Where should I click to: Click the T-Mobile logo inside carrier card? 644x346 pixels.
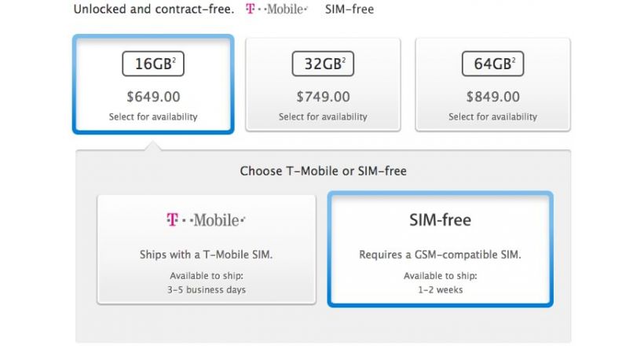tap(207, 219)
